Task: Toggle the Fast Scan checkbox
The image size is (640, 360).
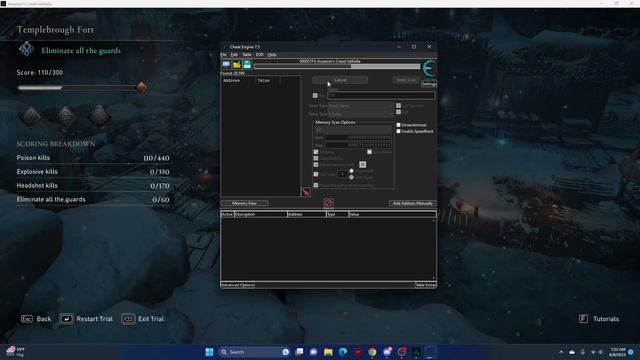Action: [316, 174]
